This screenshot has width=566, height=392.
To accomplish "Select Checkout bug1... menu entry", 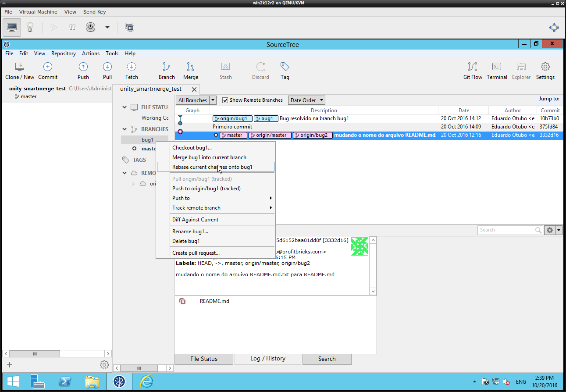I will [x=216, y=148].
